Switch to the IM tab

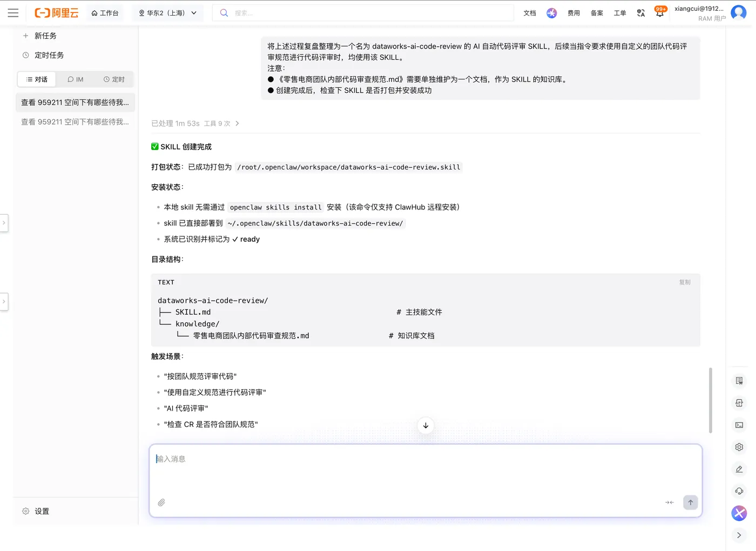click(76, 79)
